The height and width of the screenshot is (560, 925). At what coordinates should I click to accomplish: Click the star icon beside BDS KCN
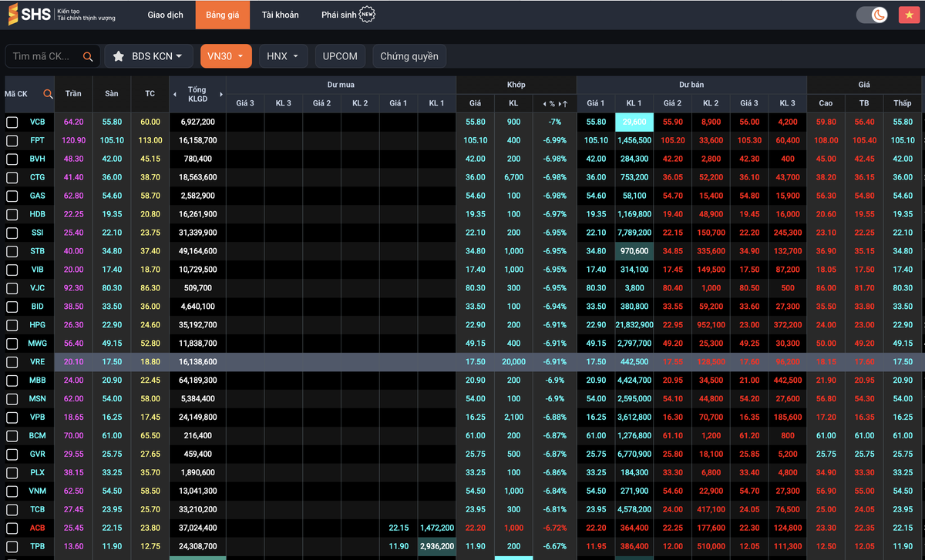click(119, 56)
